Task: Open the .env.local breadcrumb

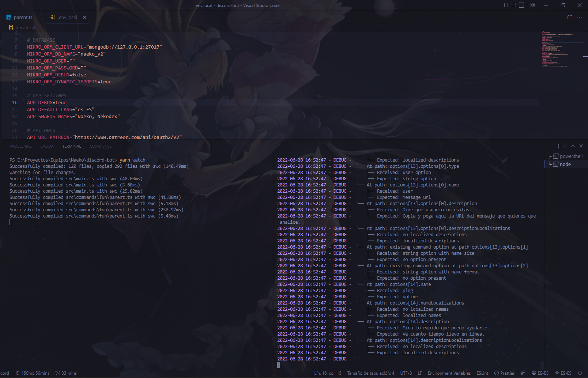Action: pyautogui.click(x=25, y=27)
